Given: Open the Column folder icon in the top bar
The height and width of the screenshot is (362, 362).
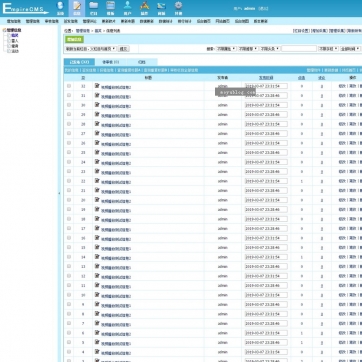Looking at the screenshot, I should tap(94, 8).
